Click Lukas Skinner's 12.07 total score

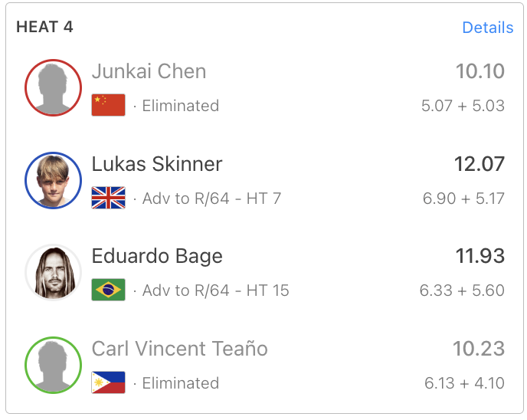pyautogui.click(x=480, y=164)
